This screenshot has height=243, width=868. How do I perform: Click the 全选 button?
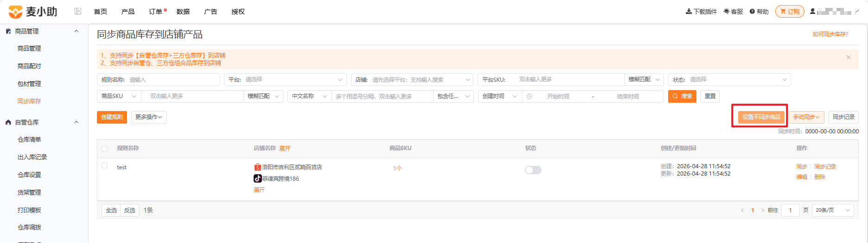[111, 210]
